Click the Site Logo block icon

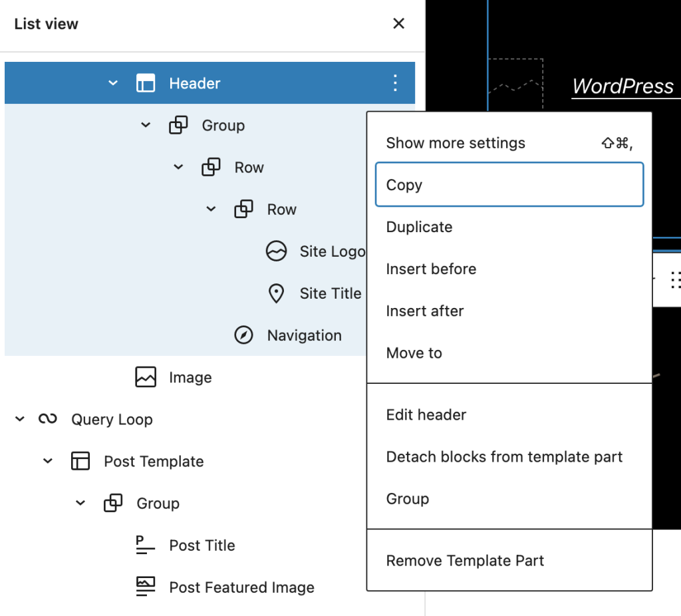click(x=276, y=251)
